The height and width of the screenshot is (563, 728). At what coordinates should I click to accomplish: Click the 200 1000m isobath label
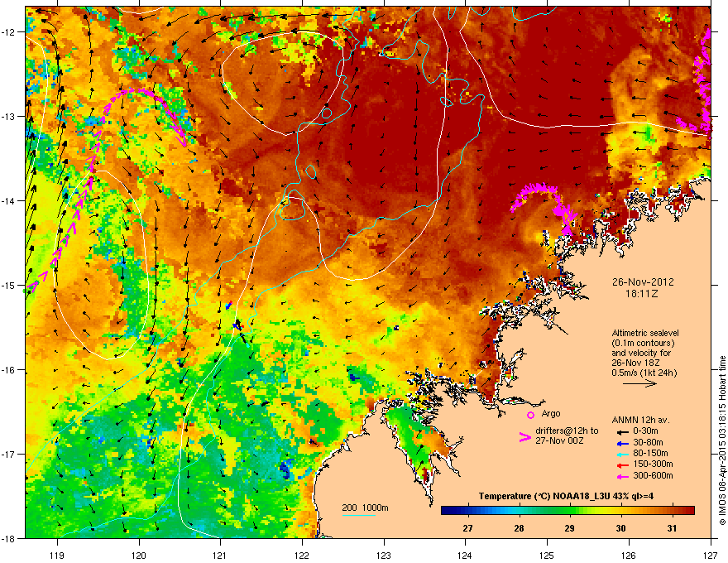pos(365,508)
